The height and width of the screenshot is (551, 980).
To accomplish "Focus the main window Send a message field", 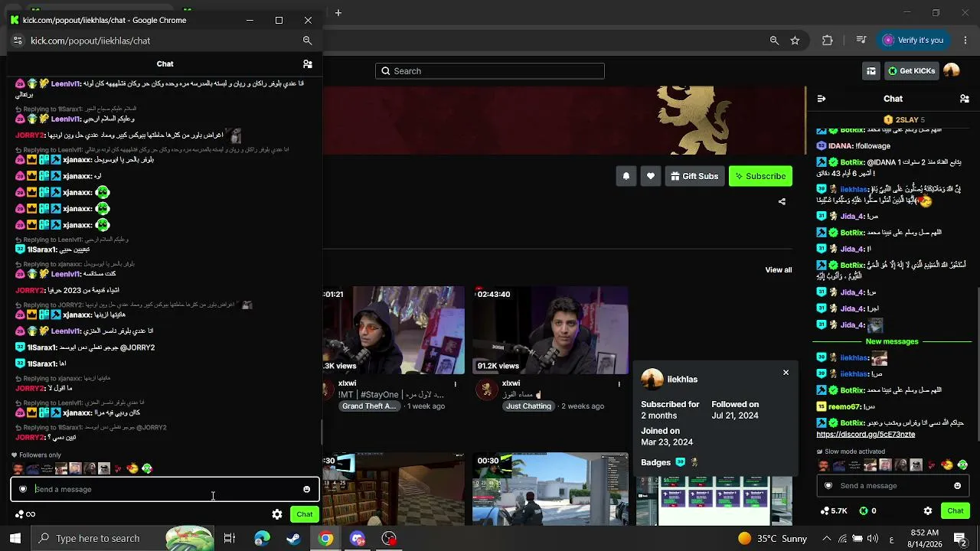I will tap(892, 486).
